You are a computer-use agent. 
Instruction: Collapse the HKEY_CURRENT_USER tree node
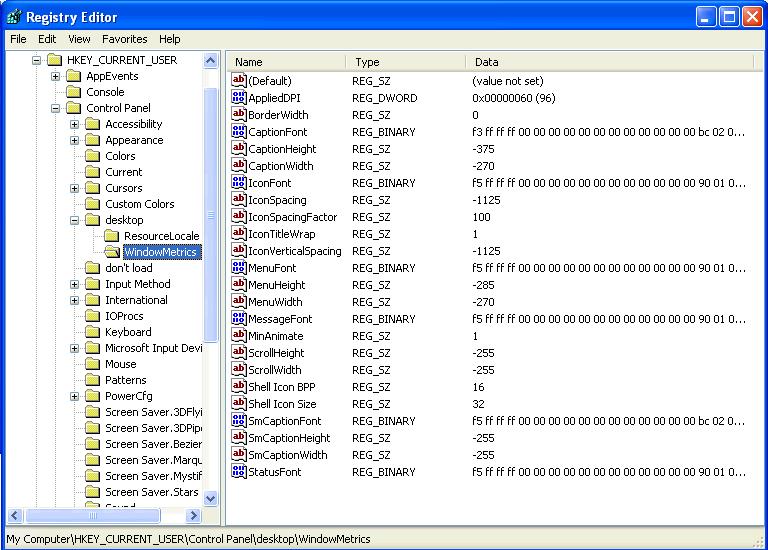[36, 60]
